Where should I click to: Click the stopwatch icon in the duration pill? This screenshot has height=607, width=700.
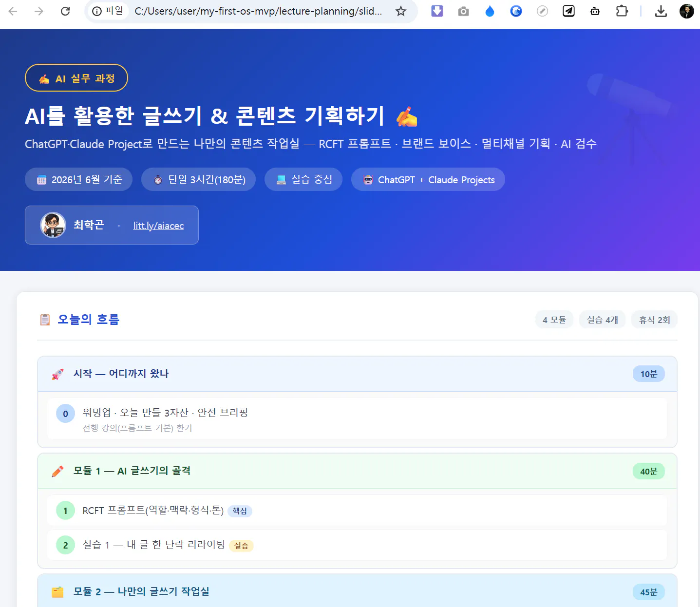(158, 180)
